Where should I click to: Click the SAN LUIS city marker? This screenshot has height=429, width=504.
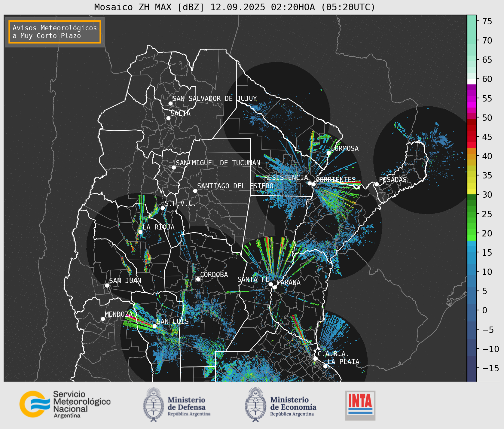(x=154, y=326)
